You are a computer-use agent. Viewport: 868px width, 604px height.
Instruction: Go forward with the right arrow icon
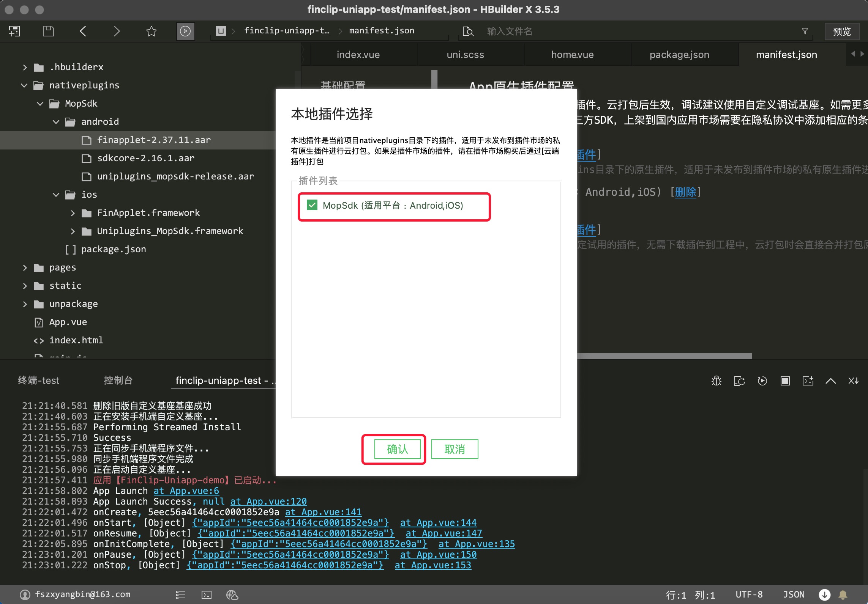[x=117, y=31]
